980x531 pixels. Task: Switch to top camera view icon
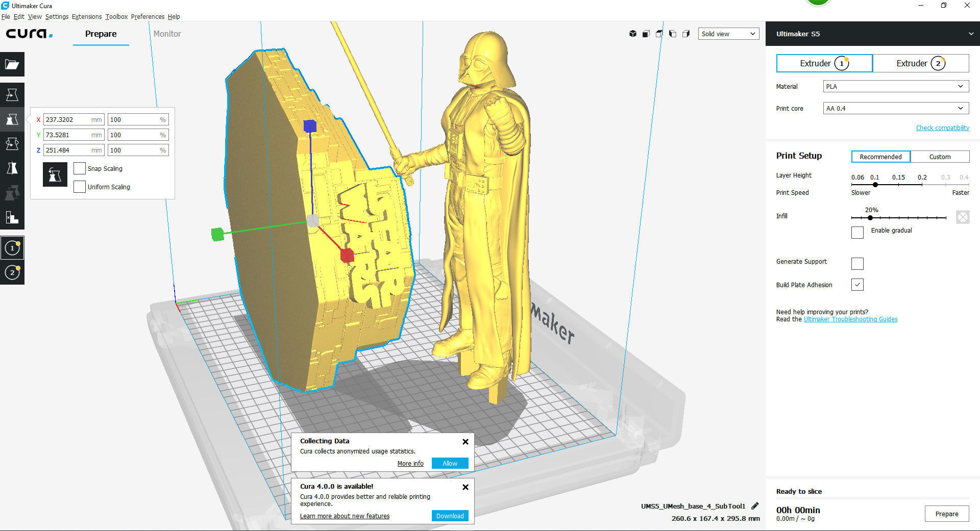pos(659,34)
